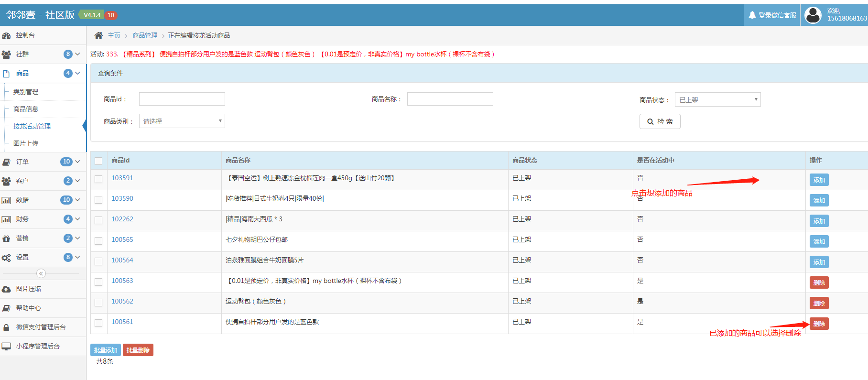868x380 pixels.
Task: Click the chart icon beside 财务
Action: click(6, 219)
